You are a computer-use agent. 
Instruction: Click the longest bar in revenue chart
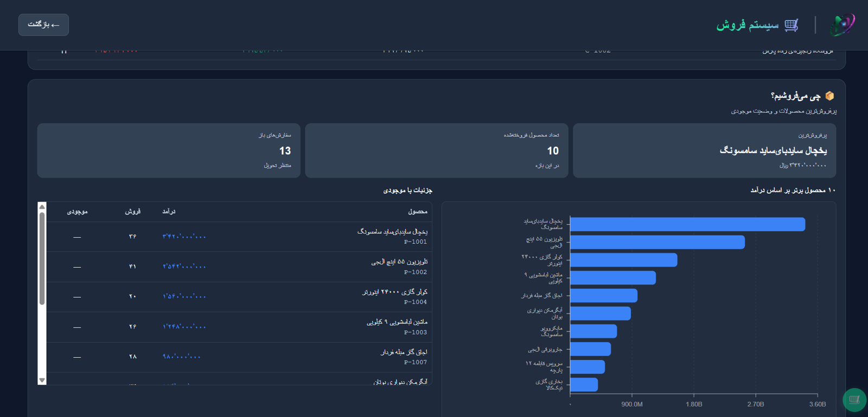pyautogui.click(x=687, y=224)
